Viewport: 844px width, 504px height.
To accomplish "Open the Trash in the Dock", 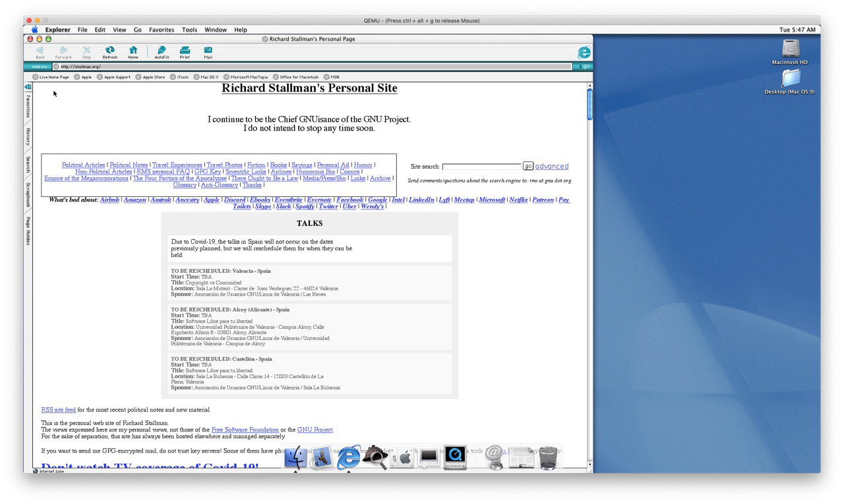I will 548,457.
